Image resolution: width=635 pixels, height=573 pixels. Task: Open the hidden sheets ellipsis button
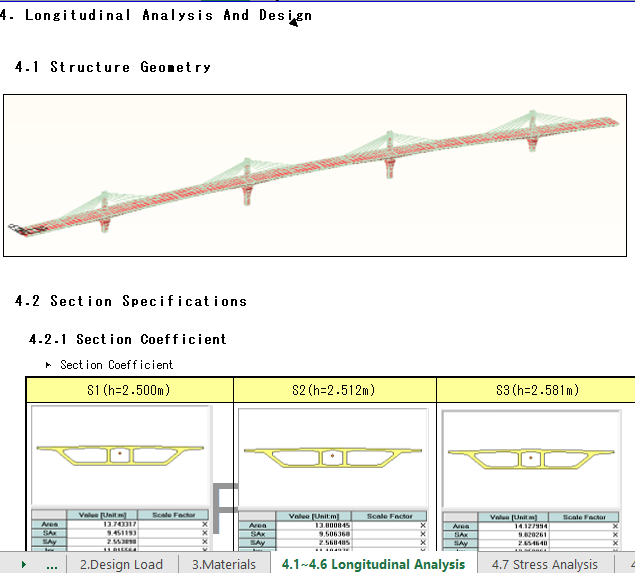52,565
